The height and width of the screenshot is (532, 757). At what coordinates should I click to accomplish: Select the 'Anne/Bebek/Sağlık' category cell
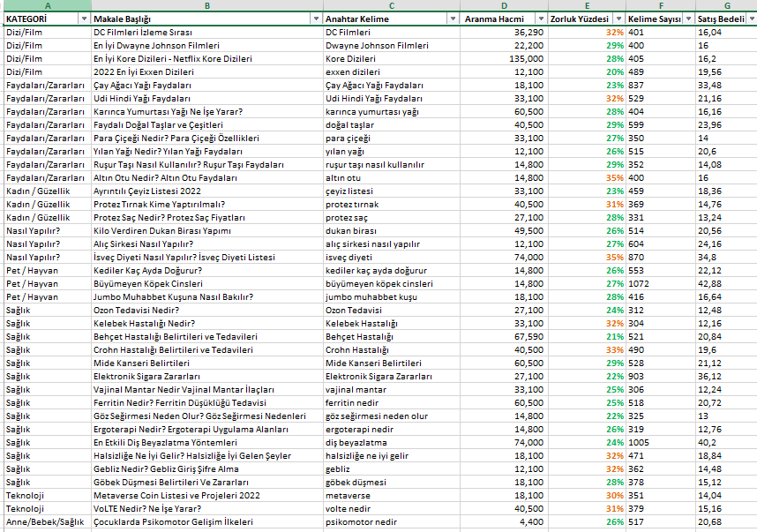coord(48,522)
